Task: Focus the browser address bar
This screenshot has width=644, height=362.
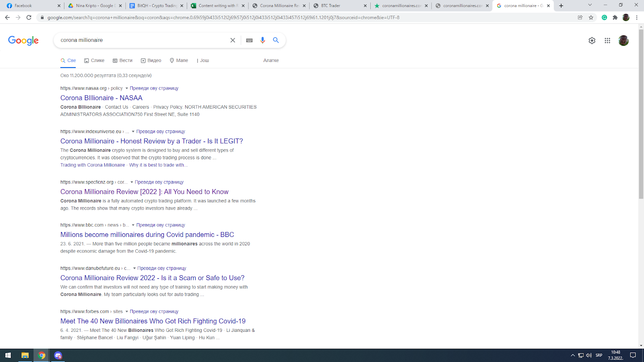Action: point(306,17)
